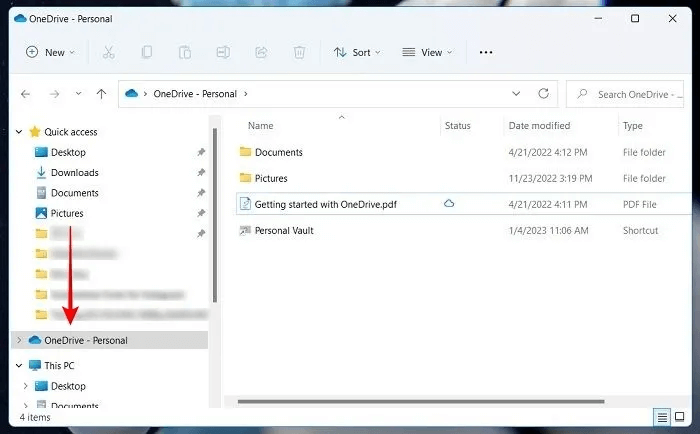The image size is (700, 434).
Task: Click the Search OneDrive field
Action: click(x=625, y=94)
